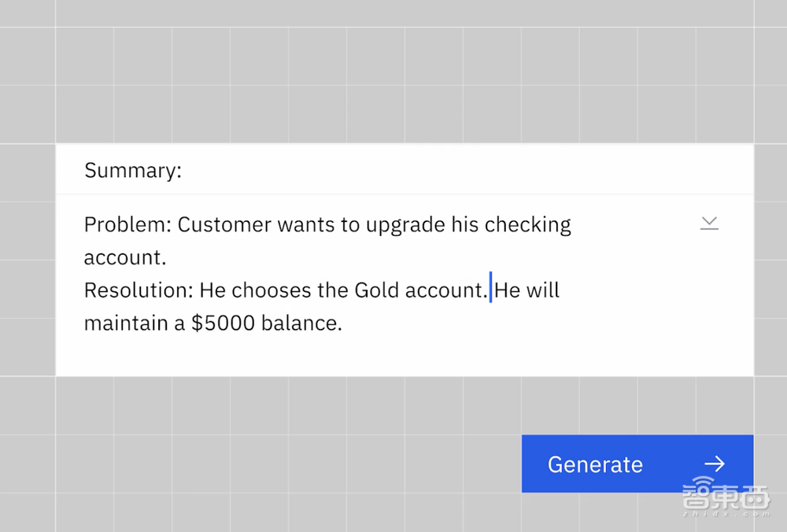
Task: Place cursor on the word "Resolution:"
Action: point(138,290)
